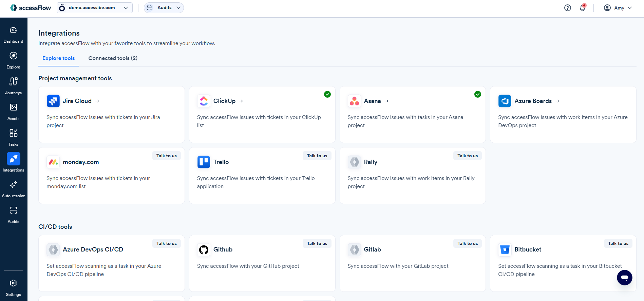
Task: Click the Github logo icon
Action: (204, 250)
